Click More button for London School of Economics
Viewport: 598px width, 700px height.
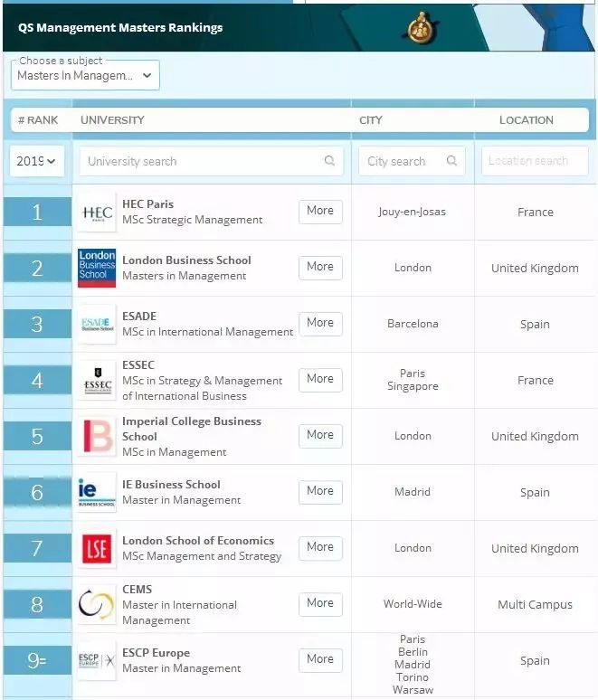320,547
